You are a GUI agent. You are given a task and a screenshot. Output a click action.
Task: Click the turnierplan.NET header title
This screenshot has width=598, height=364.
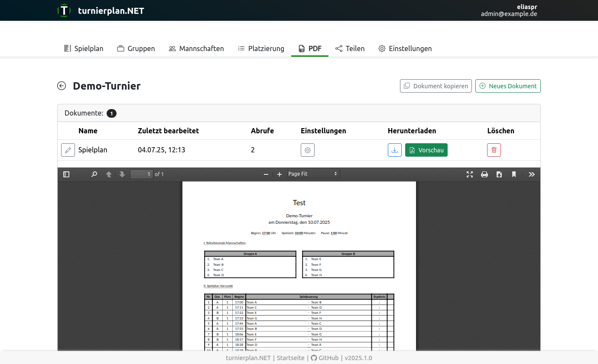[x=111, y=11]
